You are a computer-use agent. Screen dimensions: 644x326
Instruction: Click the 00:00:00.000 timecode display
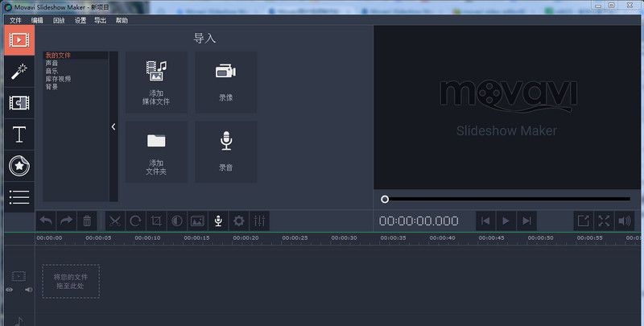(419, 221)
